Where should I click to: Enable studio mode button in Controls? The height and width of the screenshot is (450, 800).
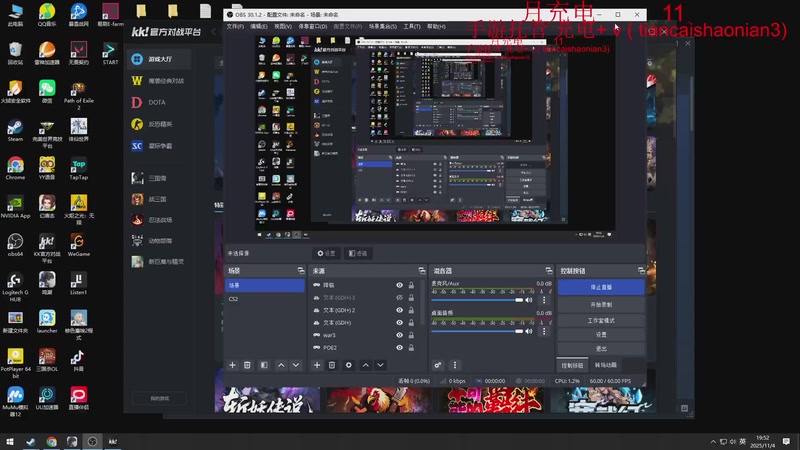pyautogui.click(x=601, y=320)
